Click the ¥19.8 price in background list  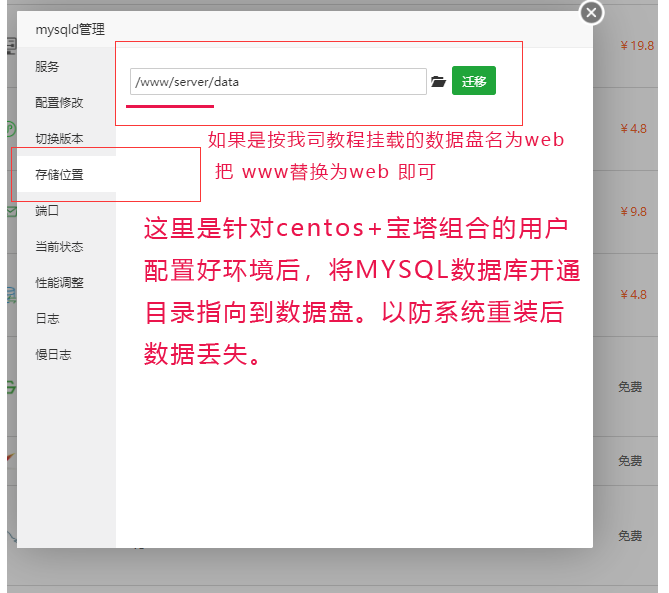(636, 46)
